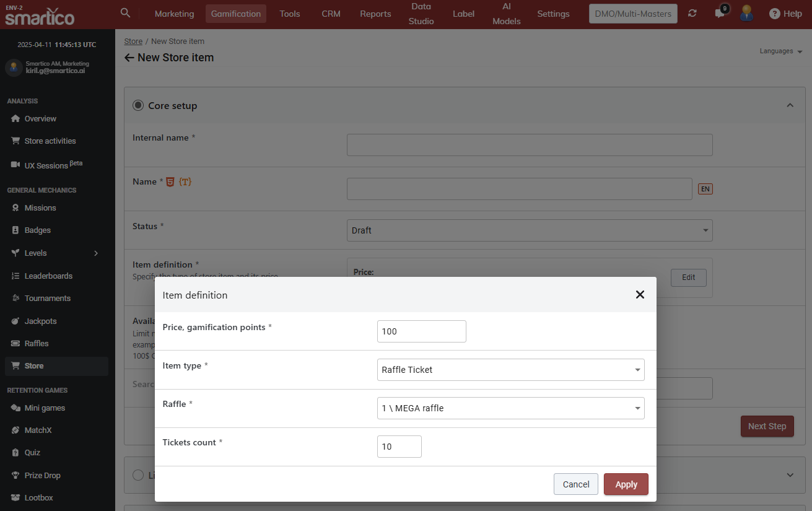Click the search magnifier icon in top bar
The width and height of the screenshot is (812, 511).
[125, 13]
